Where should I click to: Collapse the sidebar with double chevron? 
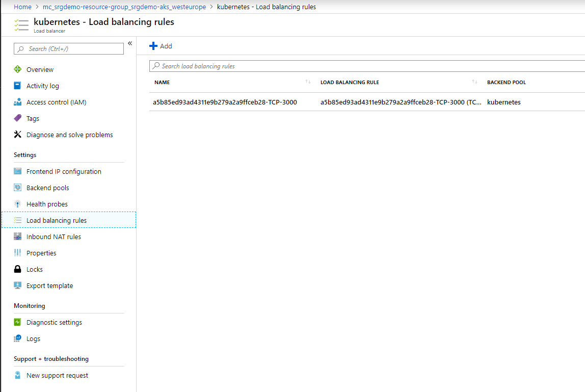(130, 43)
